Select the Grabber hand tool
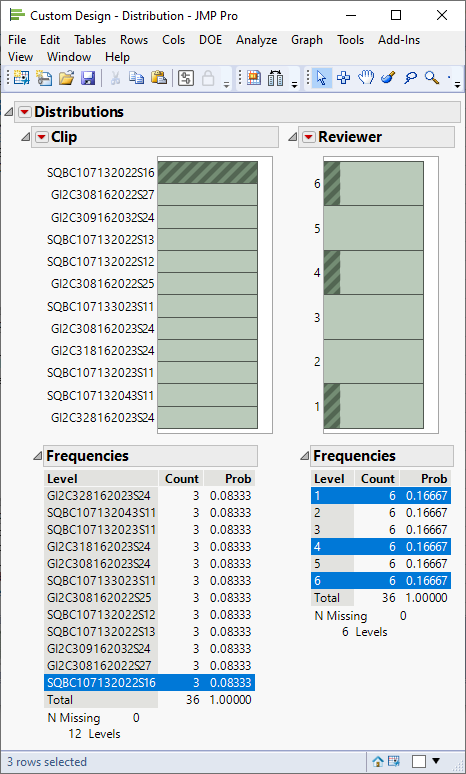The height and width of the screenshot is (774, 466). click(366, 78)
